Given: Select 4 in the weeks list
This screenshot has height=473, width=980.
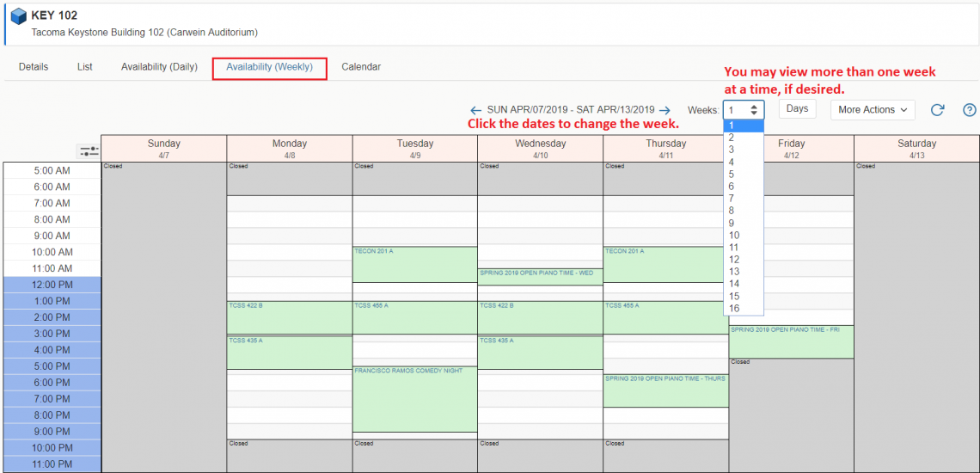Looking at the screenshot, I should 732,162.
